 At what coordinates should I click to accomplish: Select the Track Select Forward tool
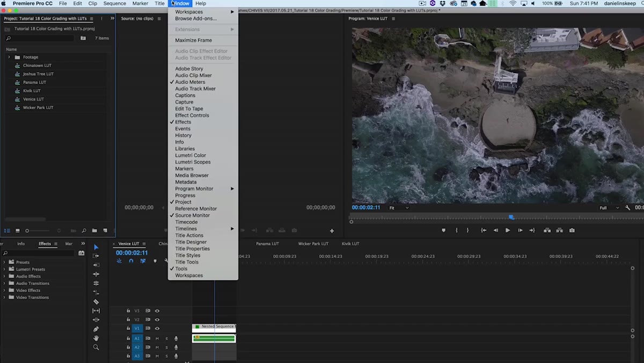96,256
